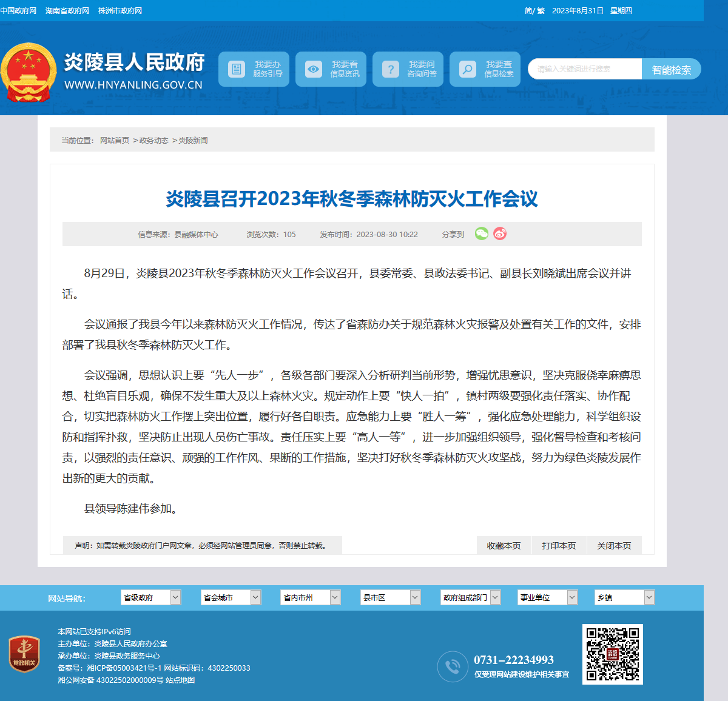Screen dimensions: 728x701
Task: Click the QR code image
Action: [613, 654]
